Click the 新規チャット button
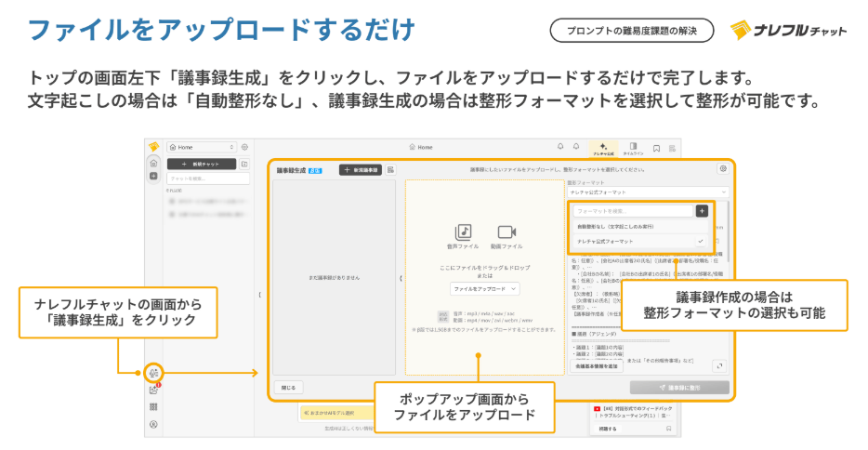Image resolution: width=868 pixels, height=450 pixels. pos(201,164)
